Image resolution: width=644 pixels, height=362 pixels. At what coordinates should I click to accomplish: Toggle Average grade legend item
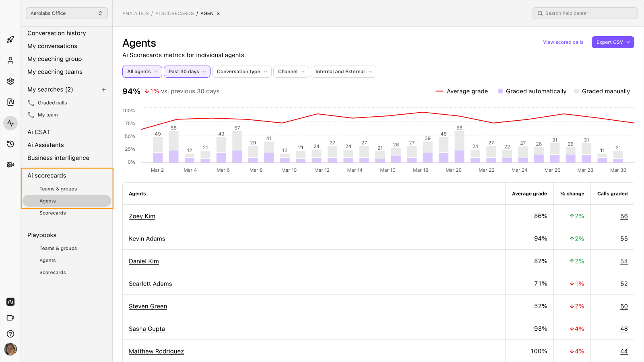[x=462, y=91]
